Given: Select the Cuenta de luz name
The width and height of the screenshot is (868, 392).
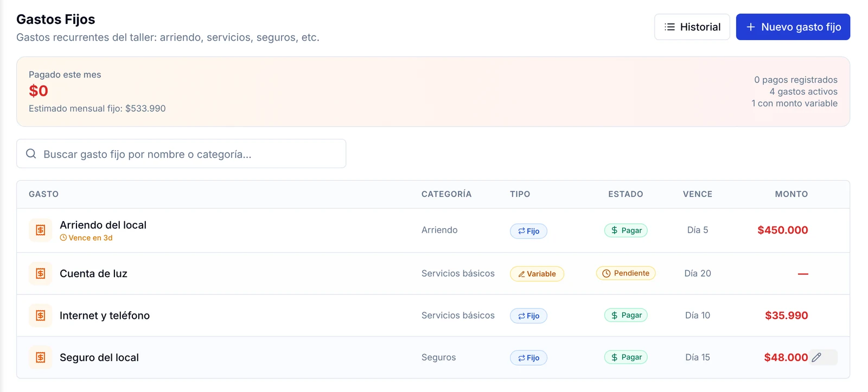Looking at the screenshot, I should click(93, 274).
